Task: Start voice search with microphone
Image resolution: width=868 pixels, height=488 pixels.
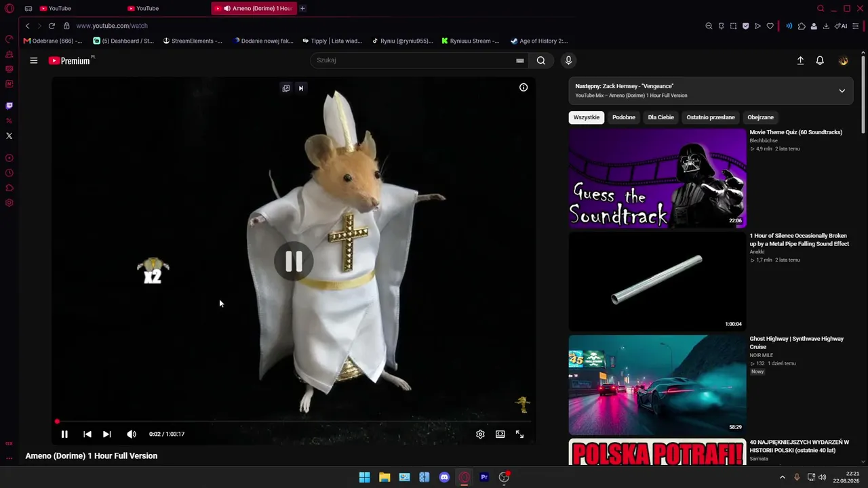Action: pos(568,60)
